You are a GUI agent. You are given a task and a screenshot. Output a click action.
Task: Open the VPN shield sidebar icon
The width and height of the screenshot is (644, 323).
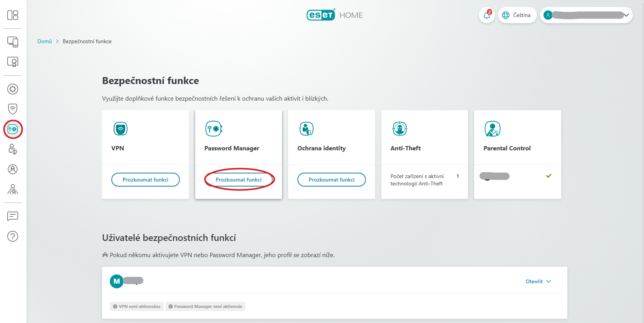coord(13,109)
